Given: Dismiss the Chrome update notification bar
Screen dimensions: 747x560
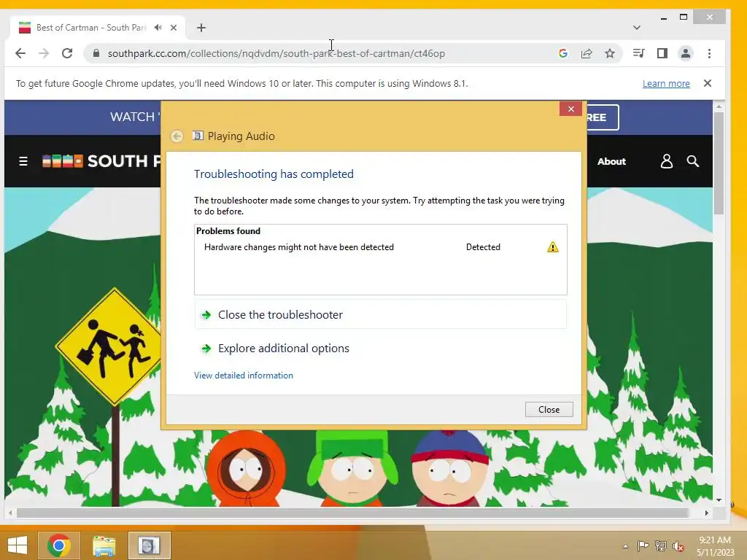Looking at the screenshot, I should pos(708,83).
